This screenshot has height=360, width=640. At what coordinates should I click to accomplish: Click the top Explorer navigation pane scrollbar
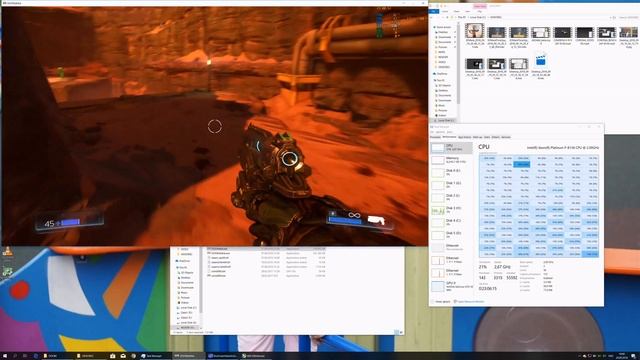tap(458, 63)
